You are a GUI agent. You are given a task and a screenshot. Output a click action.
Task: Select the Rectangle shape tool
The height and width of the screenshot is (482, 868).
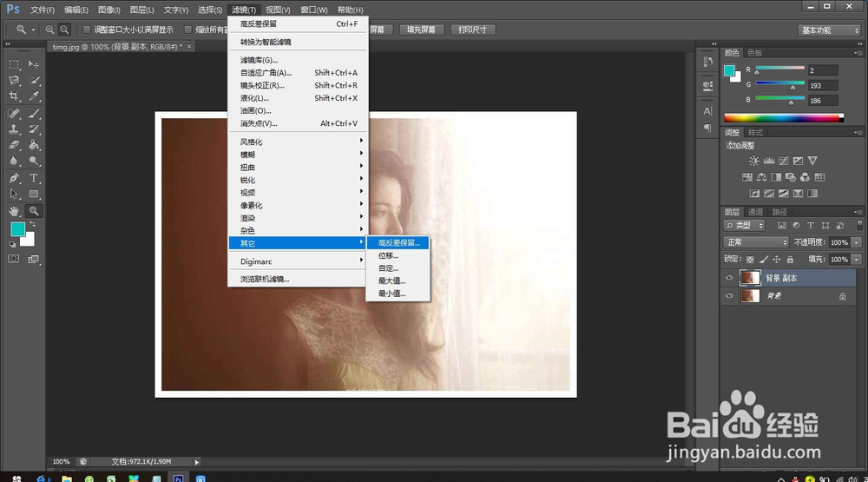[x=34, y=194]
